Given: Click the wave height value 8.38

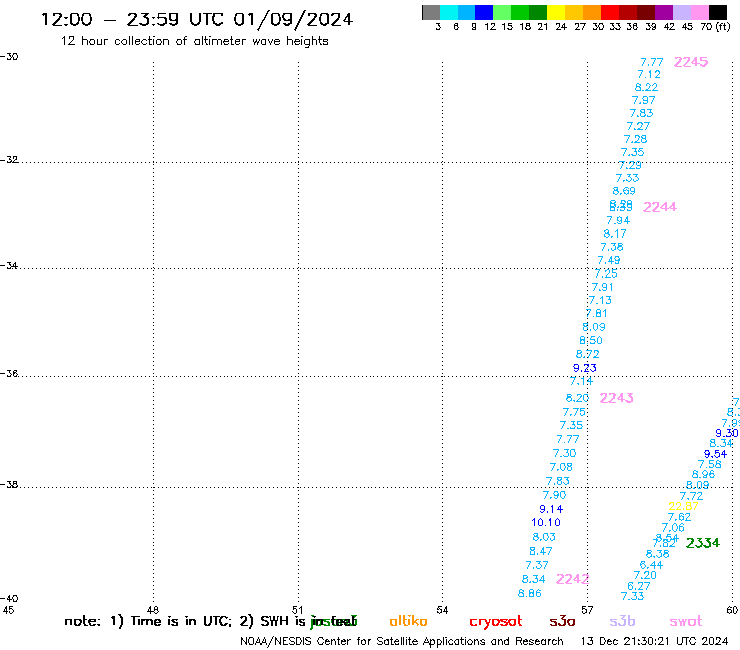Looking at the screenshot, I should (658, 554).
